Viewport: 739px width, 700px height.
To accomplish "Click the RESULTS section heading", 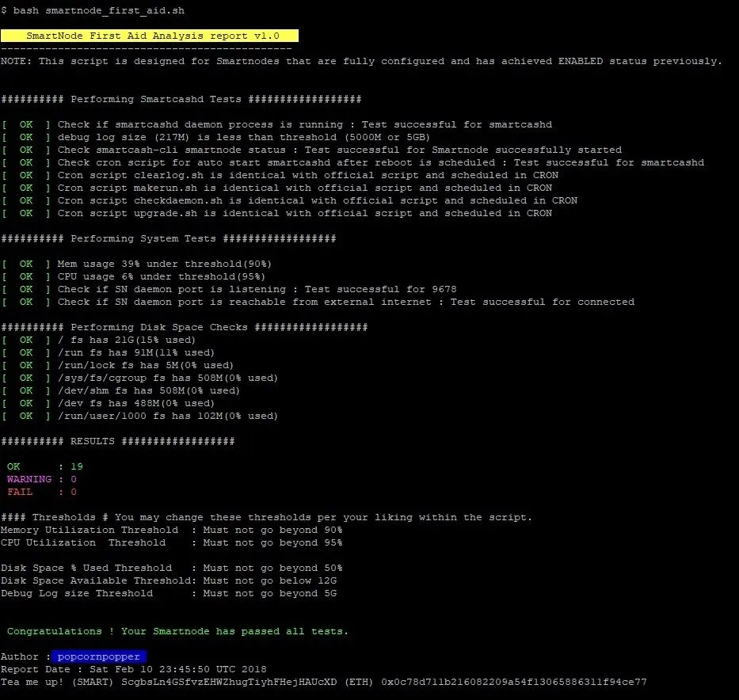I will (118, 441).
